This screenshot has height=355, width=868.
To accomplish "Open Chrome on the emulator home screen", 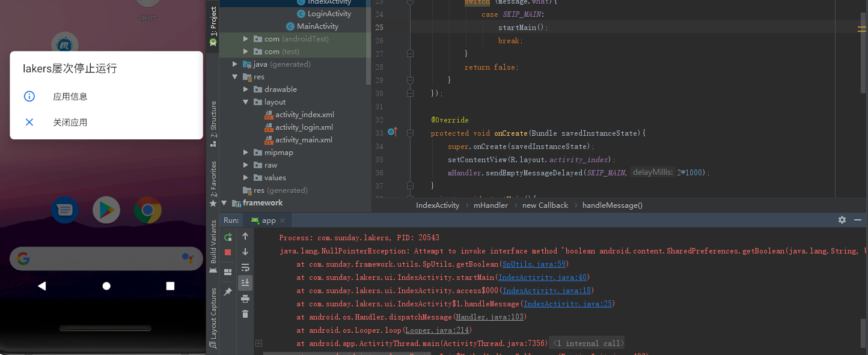I will [148, 210].
